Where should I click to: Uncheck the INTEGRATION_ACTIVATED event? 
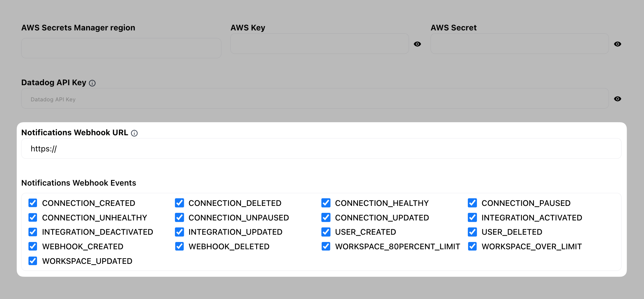tap(472, 217)
